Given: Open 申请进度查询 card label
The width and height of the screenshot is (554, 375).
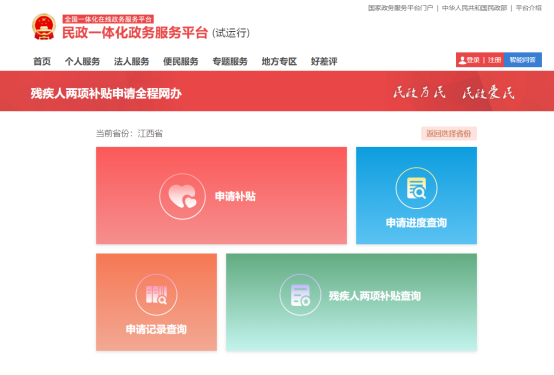Looking at the screenshot, I should [416, 223].
